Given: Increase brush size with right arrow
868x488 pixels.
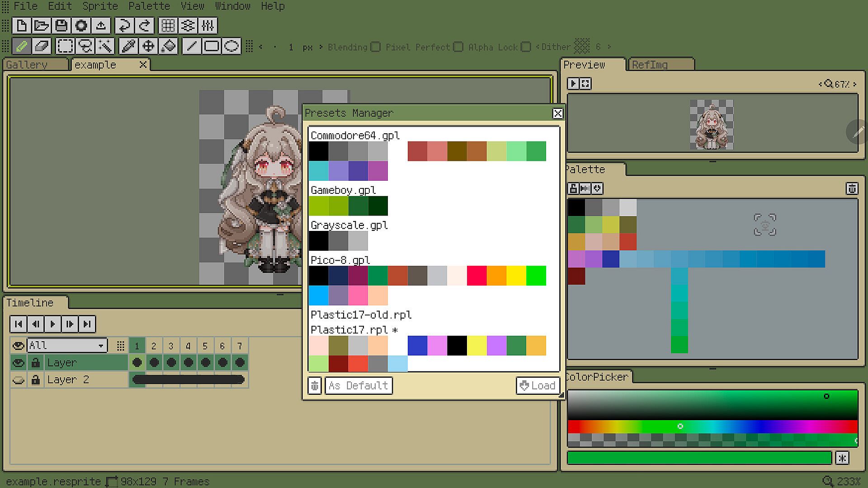Looking at the screenshot, I should coord(321,47).
